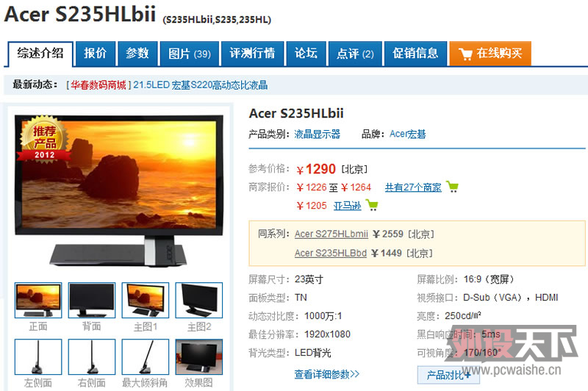The image size is (588, 391).
Task: Click cart icon next to 亚马逊
Action: pos(372,204)
